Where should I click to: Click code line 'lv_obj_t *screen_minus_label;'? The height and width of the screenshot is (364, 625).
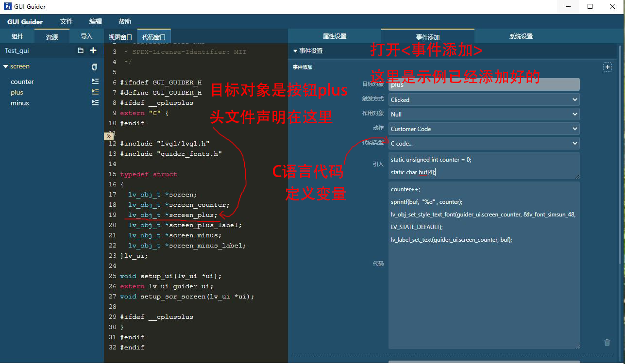187,246
